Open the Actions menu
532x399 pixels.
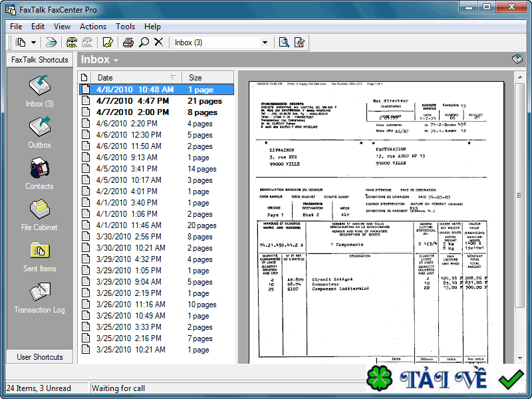93,26
